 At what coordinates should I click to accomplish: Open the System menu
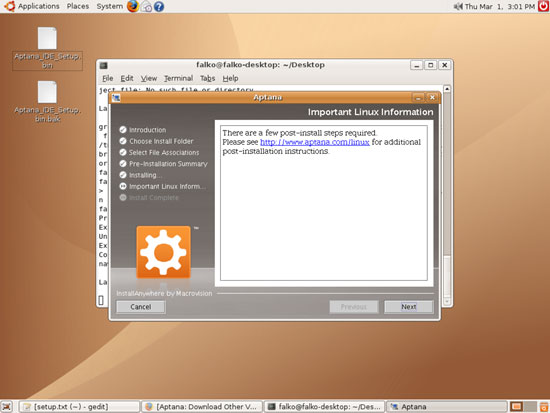[109, 6]
